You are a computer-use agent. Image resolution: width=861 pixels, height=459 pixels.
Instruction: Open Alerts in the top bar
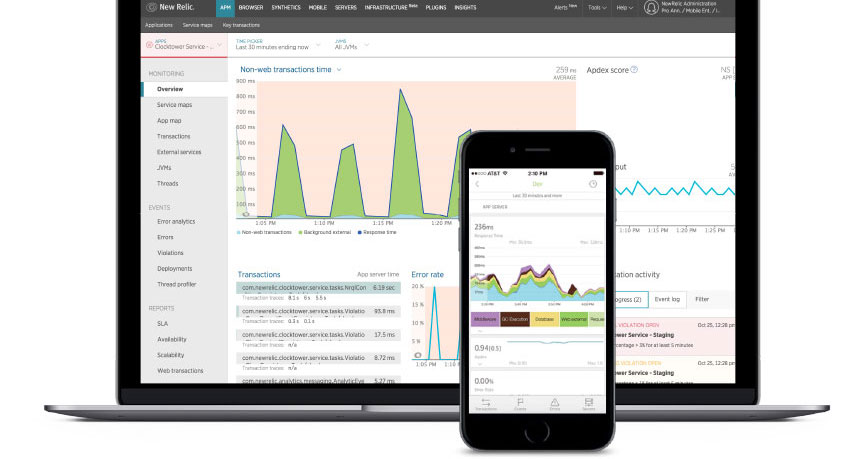tap(565, 8)
